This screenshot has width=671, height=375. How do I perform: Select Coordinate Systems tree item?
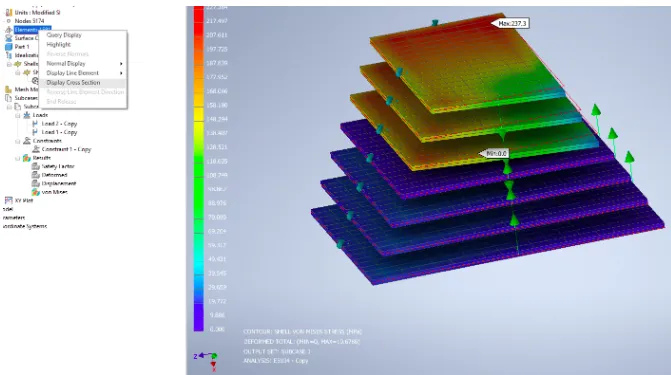point(24,226)
